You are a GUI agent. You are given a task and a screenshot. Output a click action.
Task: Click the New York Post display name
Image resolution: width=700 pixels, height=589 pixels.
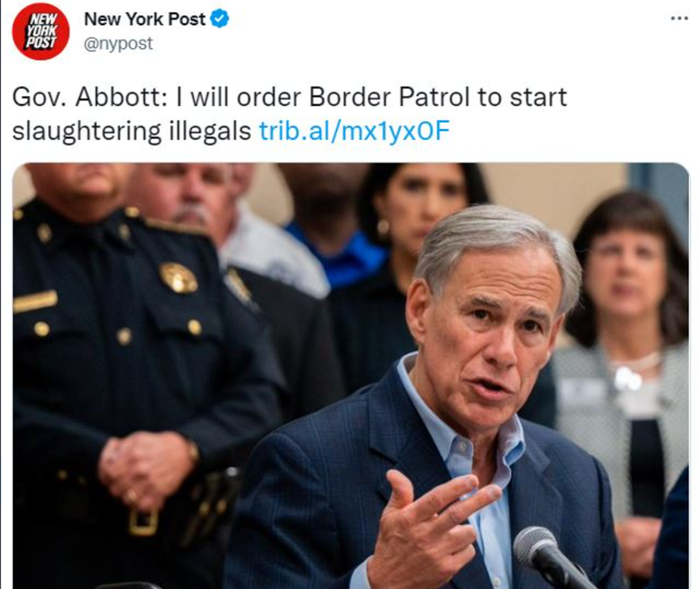tap(145, 19)
